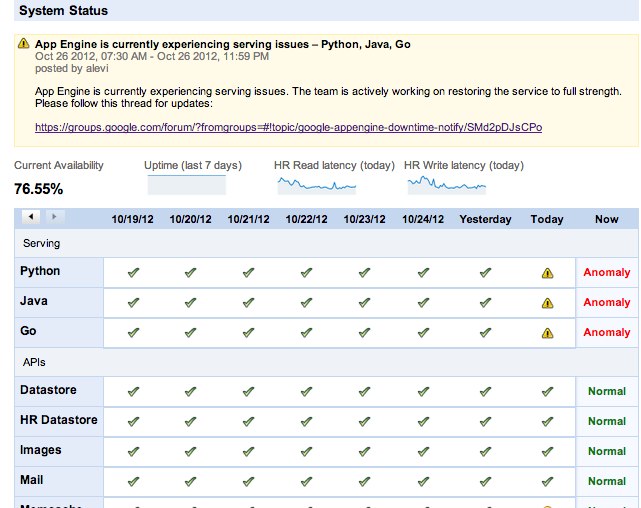Image resolution: width=641 pixels, height=508 pixels.
Task: Click the Python Anomaly status link
Action: [607, 272]
